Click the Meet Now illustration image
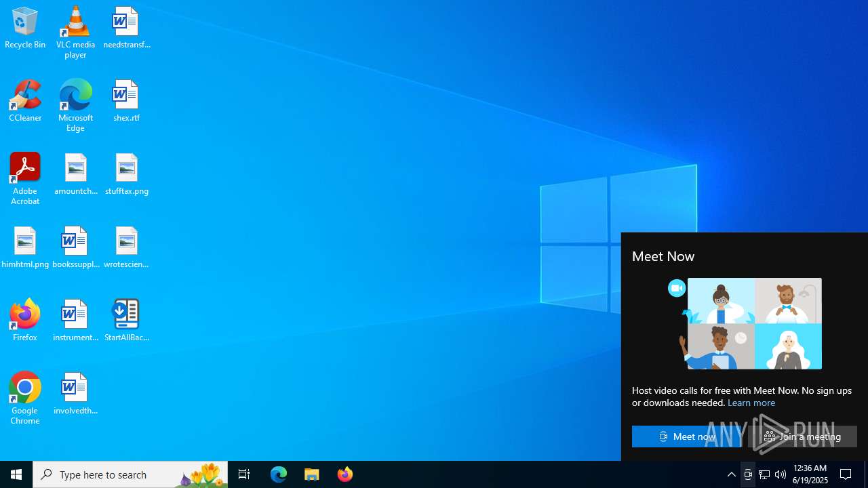The height and width of the screenshot is (488, 868). tap(745, 323)
